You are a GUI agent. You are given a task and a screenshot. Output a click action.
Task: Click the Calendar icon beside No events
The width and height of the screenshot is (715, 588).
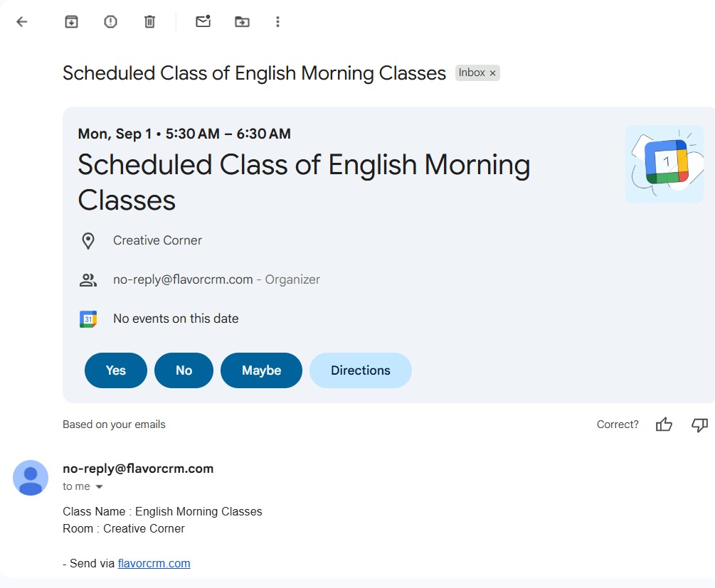click(88, 319)
